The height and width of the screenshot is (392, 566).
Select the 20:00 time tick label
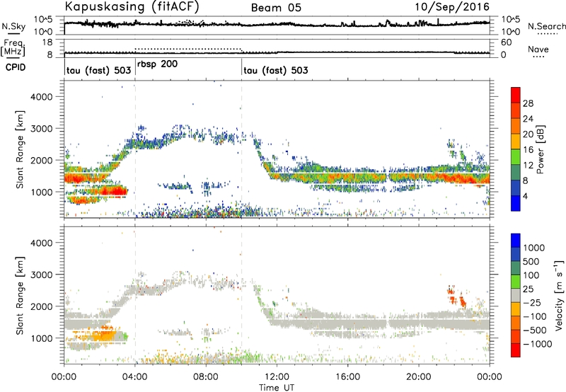pos(419,377)
